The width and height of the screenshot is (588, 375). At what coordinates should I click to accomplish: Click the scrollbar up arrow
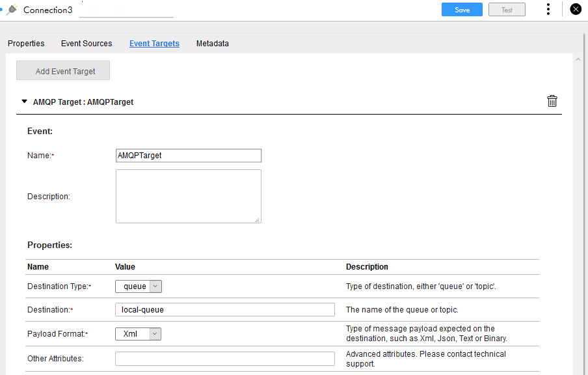pos(578,59)
